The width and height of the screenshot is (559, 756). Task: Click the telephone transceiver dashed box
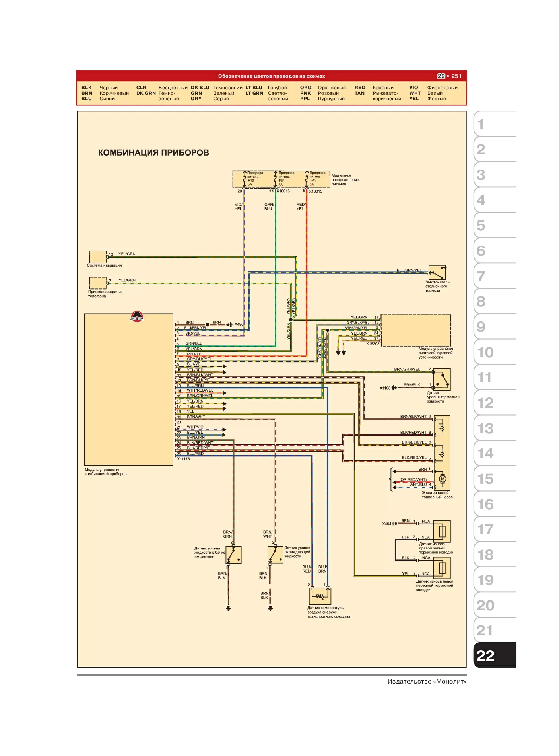click(x=98, y=283)
